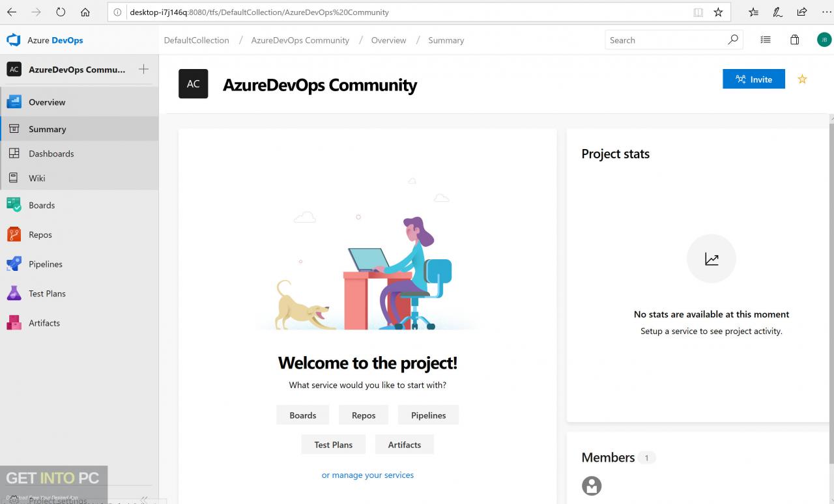The image size is (834, 504).
Task: Click the plus icon beside project name
Action: [144, 69]
